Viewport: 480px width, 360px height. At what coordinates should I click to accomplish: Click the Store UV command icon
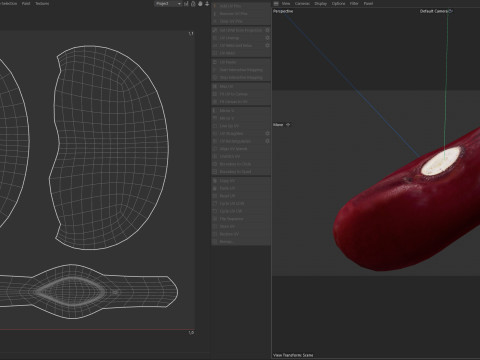coord(215,226)
